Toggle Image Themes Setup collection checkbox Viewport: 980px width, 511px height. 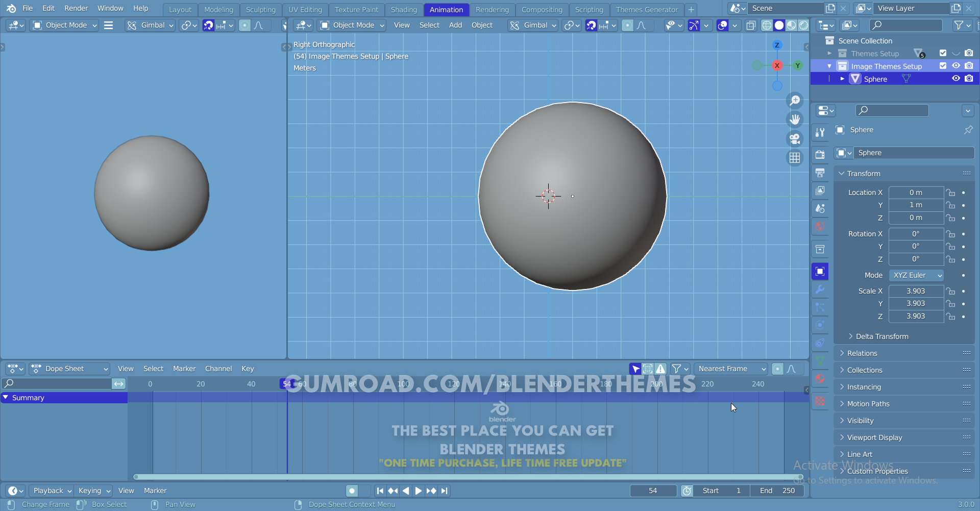(x=943, y=66)
